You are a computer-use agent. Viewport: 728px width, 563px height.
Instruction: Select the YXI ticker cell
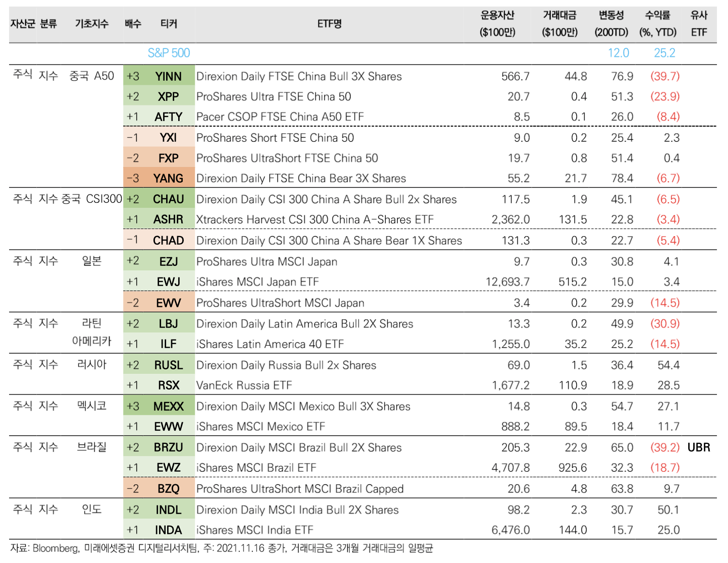pyautogui.click(x=169, y=138)
